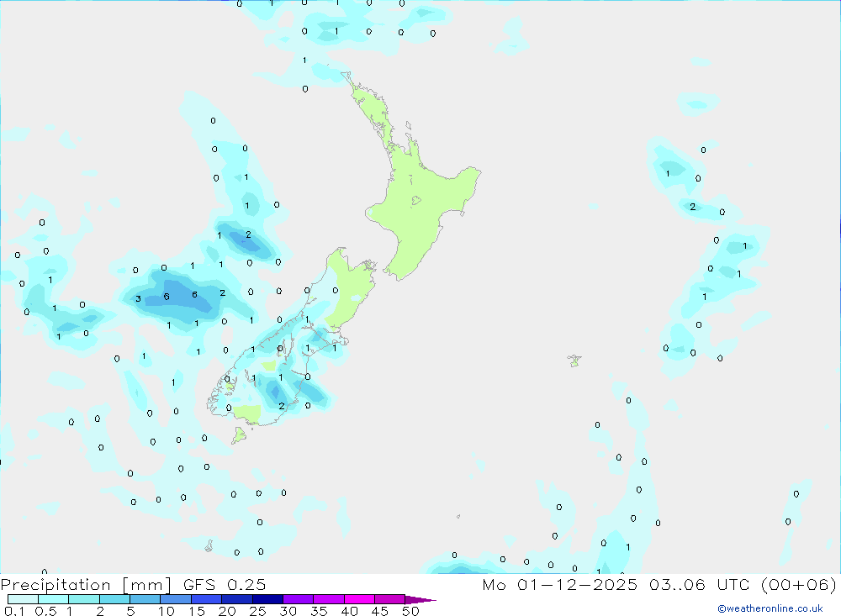Image resolution: width=841 pixels, height=616 pixels.
Task: Pick the 15–20 mm legend swatch
Action: pos(207,599)
